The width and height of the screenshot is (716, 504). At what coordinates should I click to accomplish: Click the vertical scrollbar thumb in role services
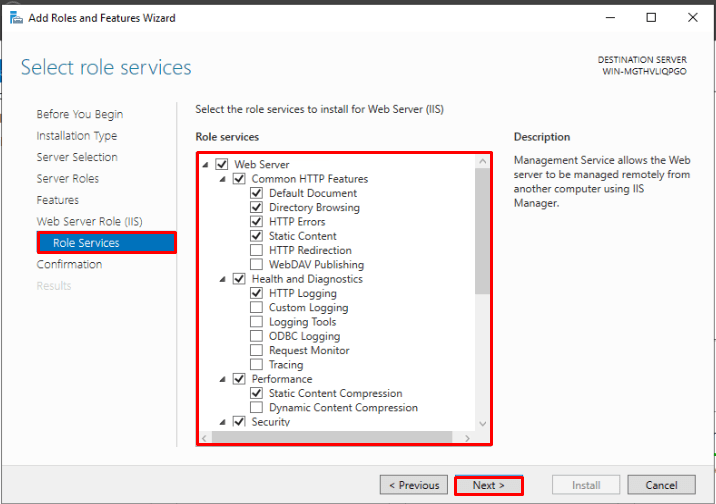(483, 230)
